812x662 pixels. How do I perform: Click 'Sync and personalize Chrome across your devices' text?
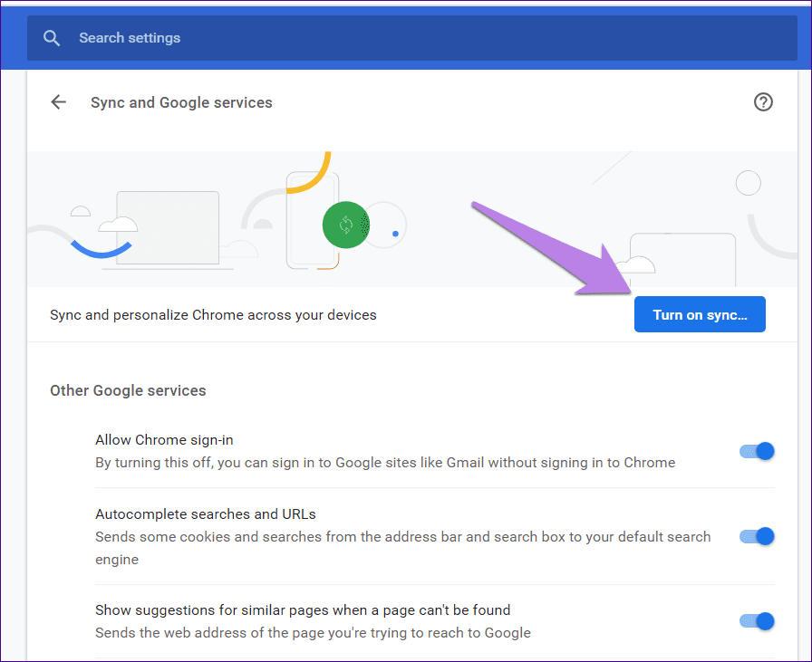tap(213, 314)
